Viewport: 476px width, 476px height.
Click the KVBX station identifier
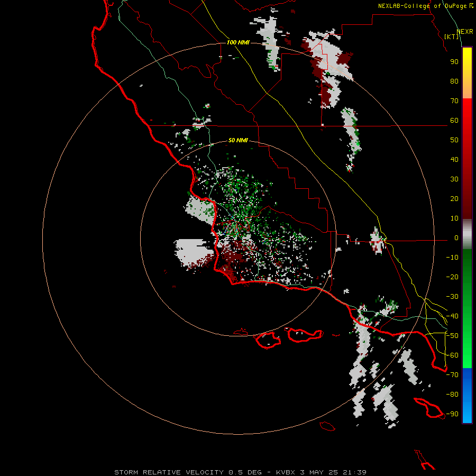(x=286, y=472)
